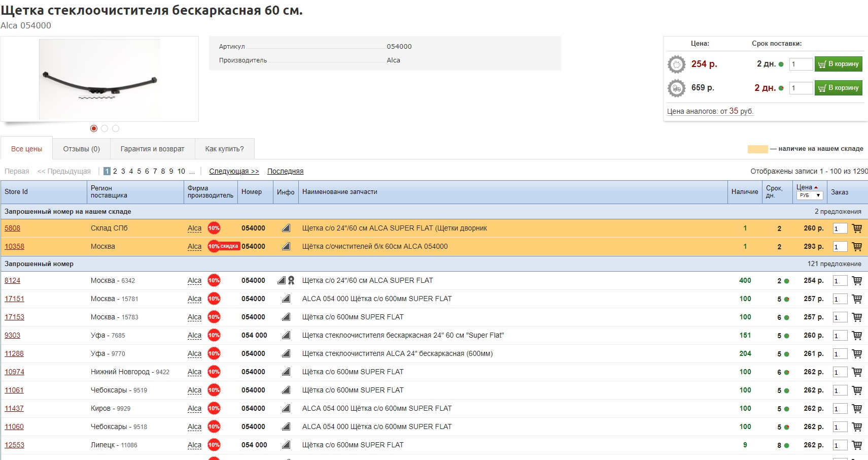Screen dimensions: 868x460
Task: Add store 12553 offer to cart
Action: point(857,445)
